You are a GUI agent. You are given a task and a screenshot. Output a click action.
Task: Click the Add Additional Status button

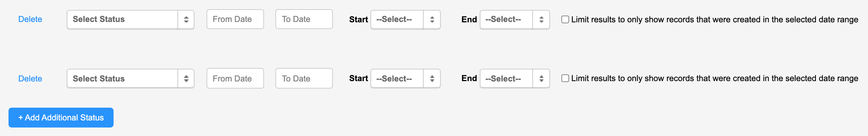pos(61,118)
